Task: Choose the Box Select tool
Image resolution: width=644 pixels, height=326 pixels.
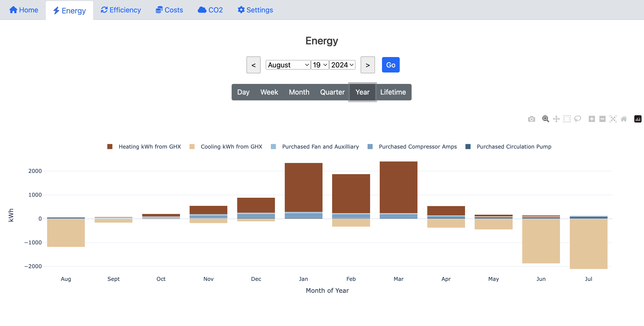Action: click(x=567, y=119)
